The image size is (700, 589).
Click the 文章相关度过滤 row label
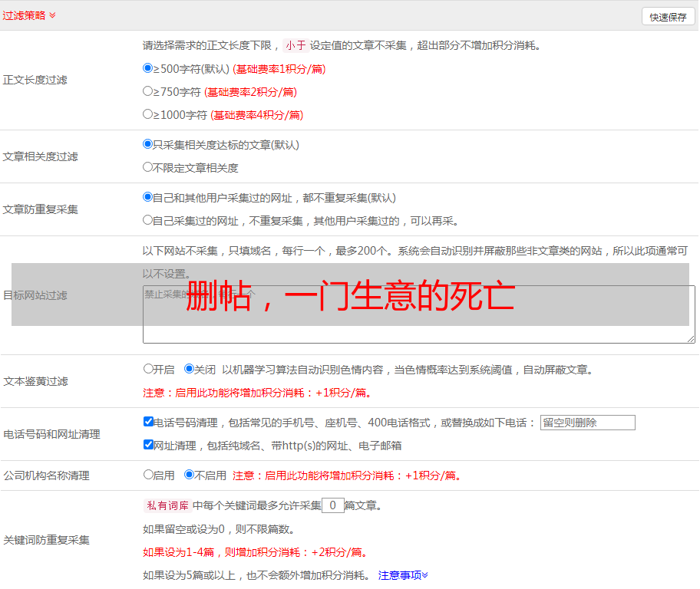[40, 156]
